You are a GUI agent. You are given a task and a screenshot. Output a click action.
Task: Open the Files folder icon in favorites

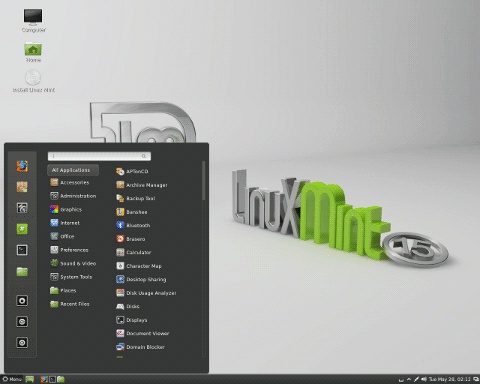(x=22, y=271)
